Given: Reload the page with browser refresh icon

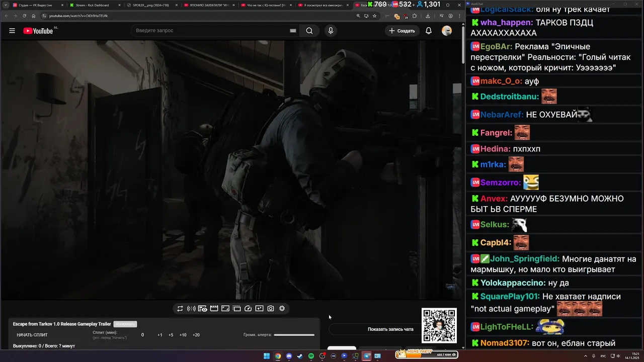Looking at the screenshot, I should 24,16.
